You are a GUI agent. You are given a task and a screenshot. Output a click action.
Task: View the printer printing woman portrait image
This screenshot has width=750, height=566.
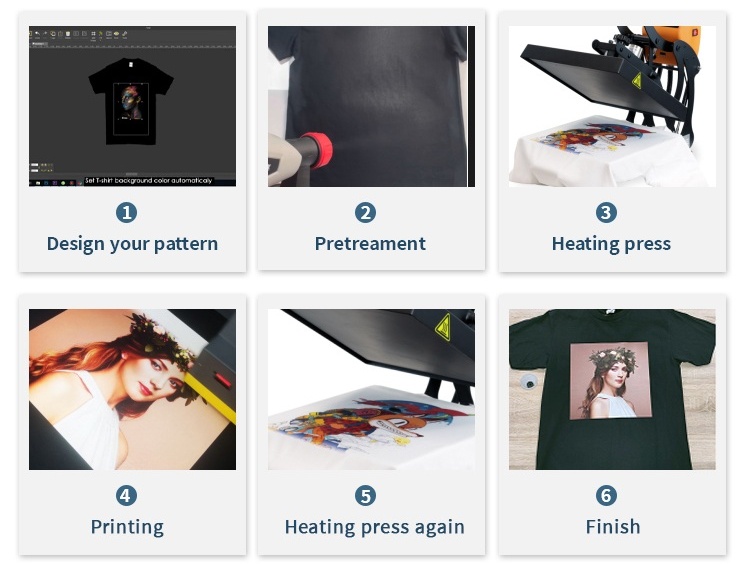tap(132, 389)
